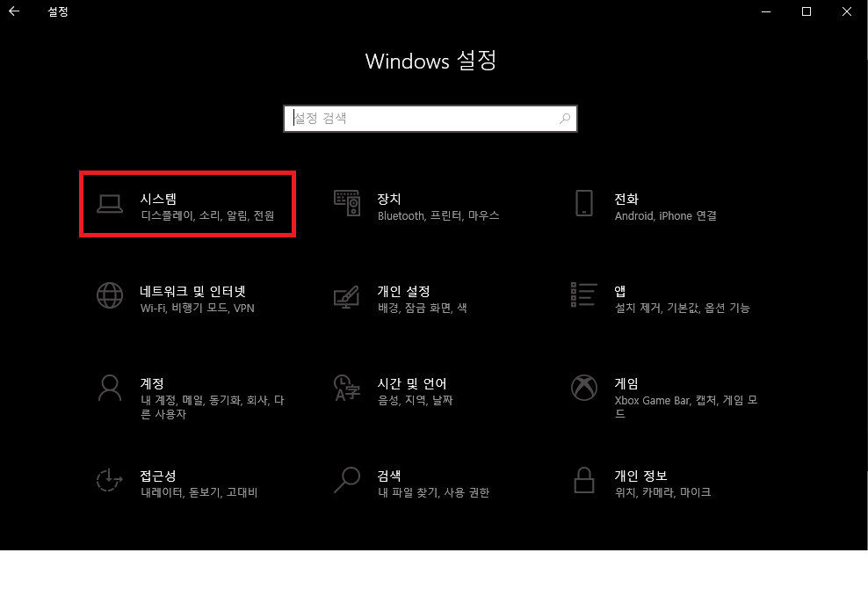868x589 pixels.
Task: Click the laptop icon for 시스템
Action: tap(110, 204)
